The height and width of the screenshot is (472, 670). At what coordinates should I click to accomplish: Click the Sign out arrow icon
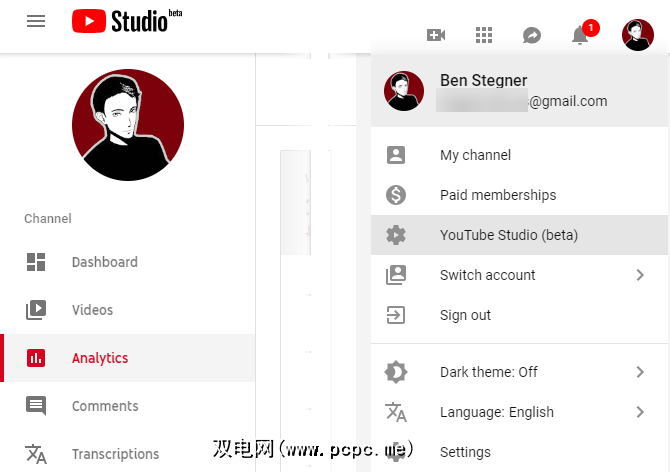(x=396, y=315)
